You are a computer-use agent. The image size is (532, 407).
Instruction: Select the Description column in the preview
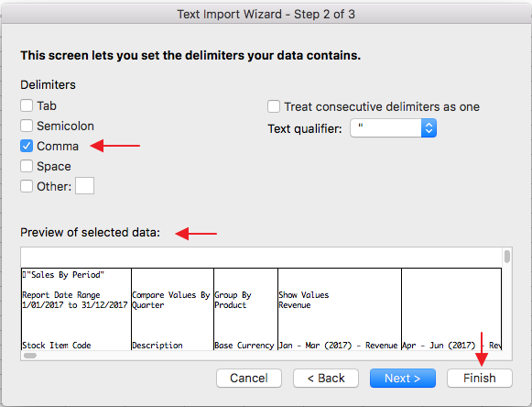point(172,309)
